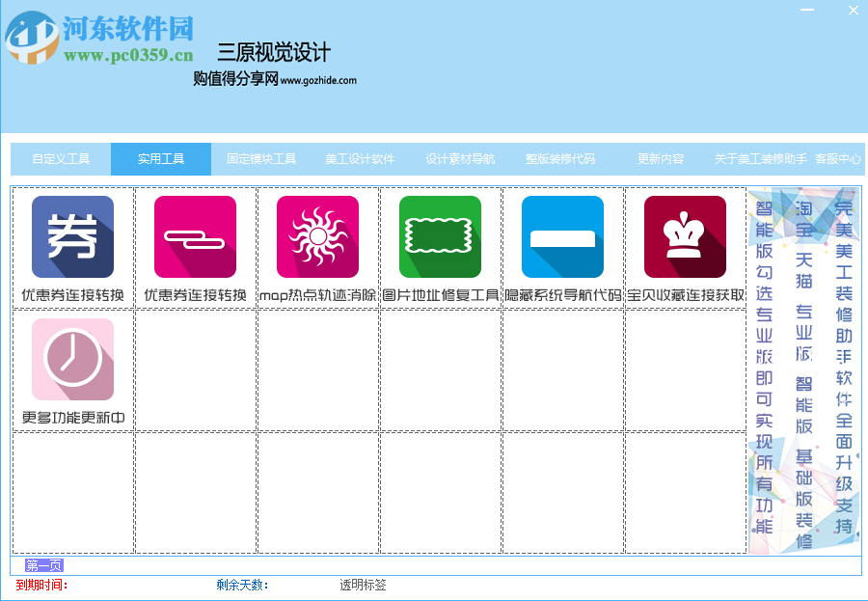
Task: Launch the map热点轨迹消除 sun icon
Action: click(x=317, y=236)
